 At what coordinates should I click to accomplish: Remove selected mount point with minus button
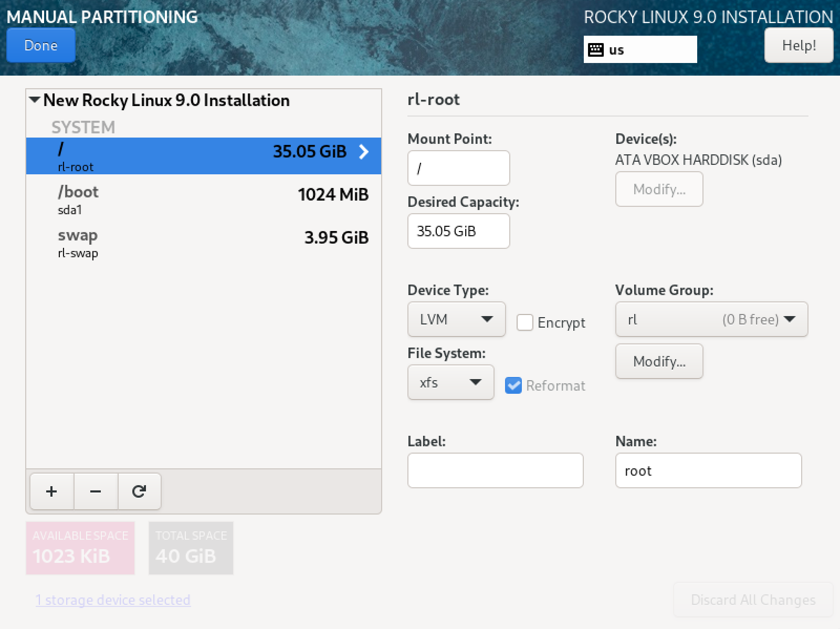[x=96, y=491]
